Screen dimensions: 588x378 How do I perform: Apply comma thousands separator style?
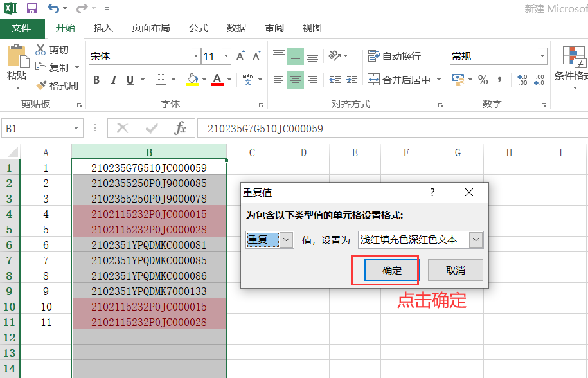tap(499, 80)
